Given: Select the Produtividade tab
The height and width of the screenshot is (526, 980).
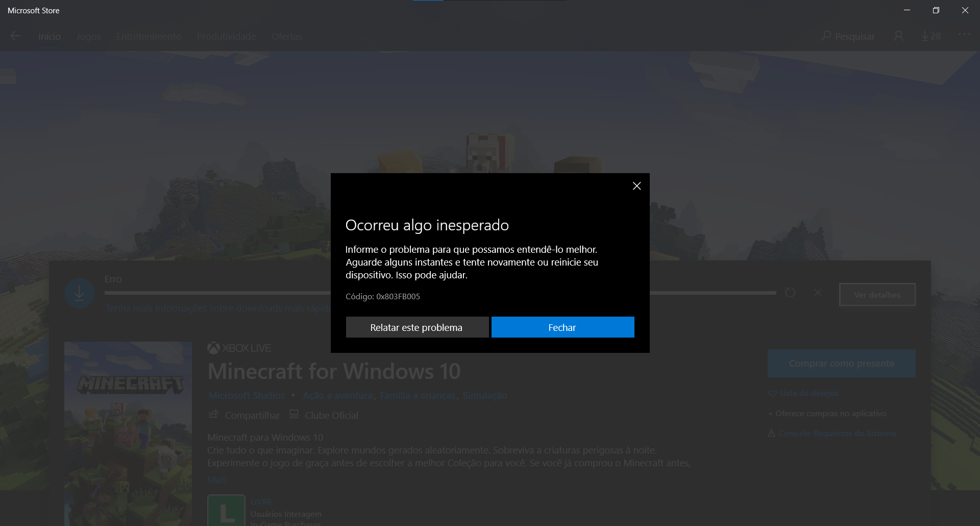Looking at the screenshot, I should point(227,37).
